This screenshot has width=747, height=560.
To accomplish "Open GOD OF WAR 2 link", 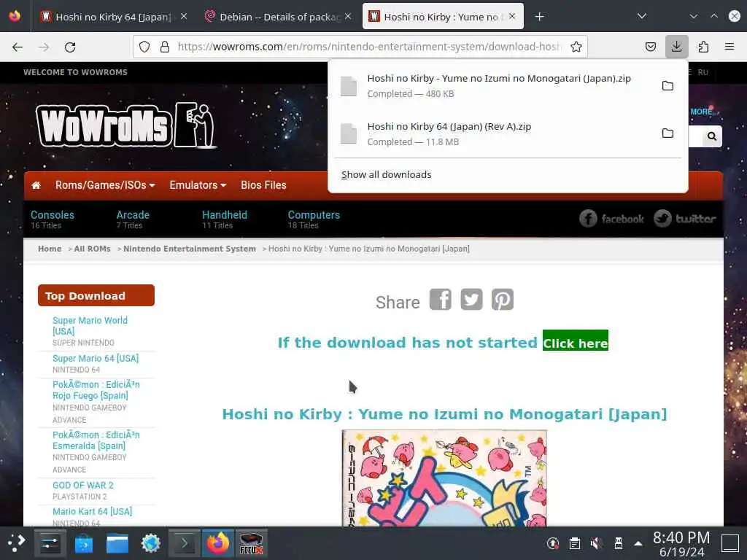I will pos(83,485).
